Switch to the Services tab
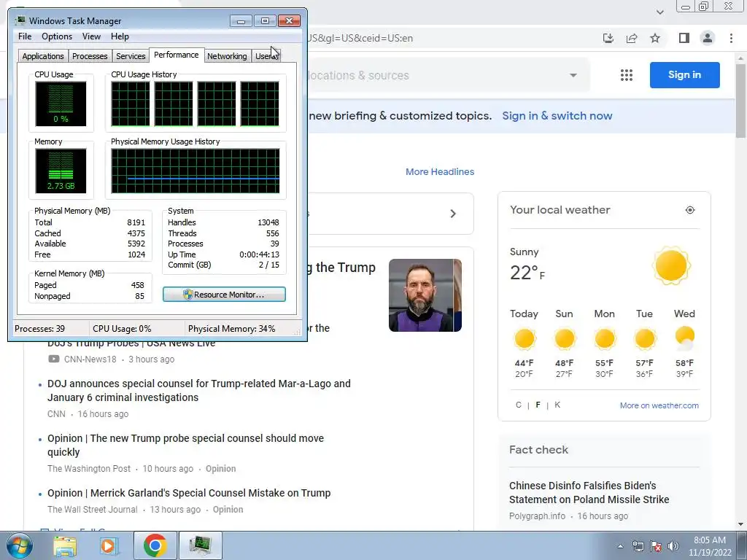The width and height of the screenshot is (747, 560). 131,56
